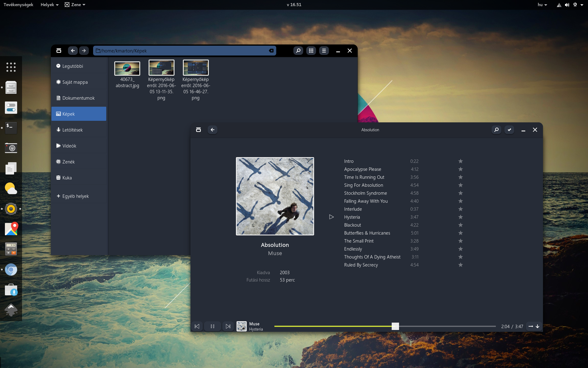Skip to next track in music player
Screen dimensions: 588x368
228,326
